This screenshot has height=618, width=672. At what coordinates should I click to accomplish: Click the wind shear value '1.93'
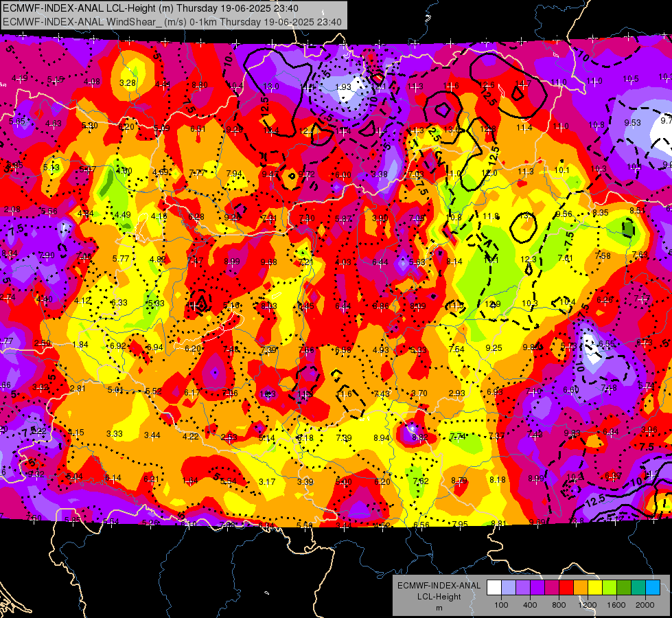tap(343, 87)
